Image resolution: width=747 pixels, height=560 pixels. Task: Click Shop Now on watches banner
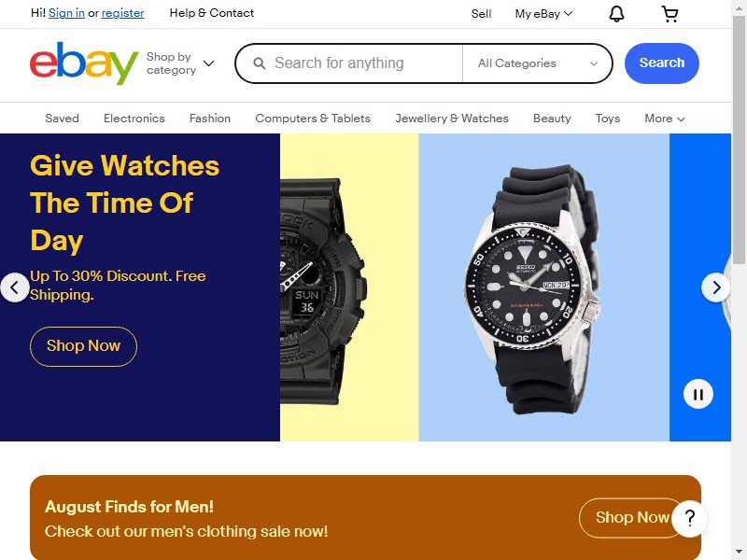(83, 346)
